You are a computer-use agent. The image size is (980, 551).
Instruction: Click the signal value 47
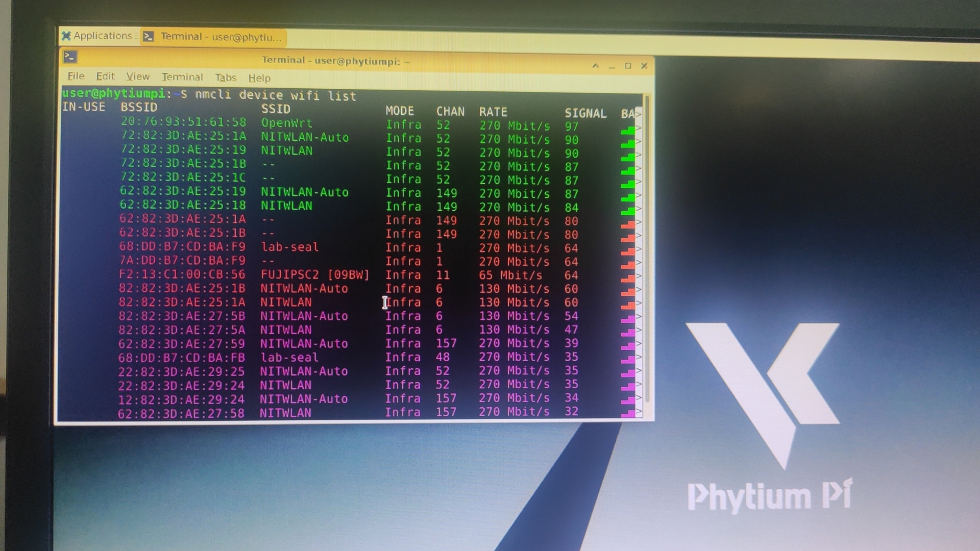571,330
